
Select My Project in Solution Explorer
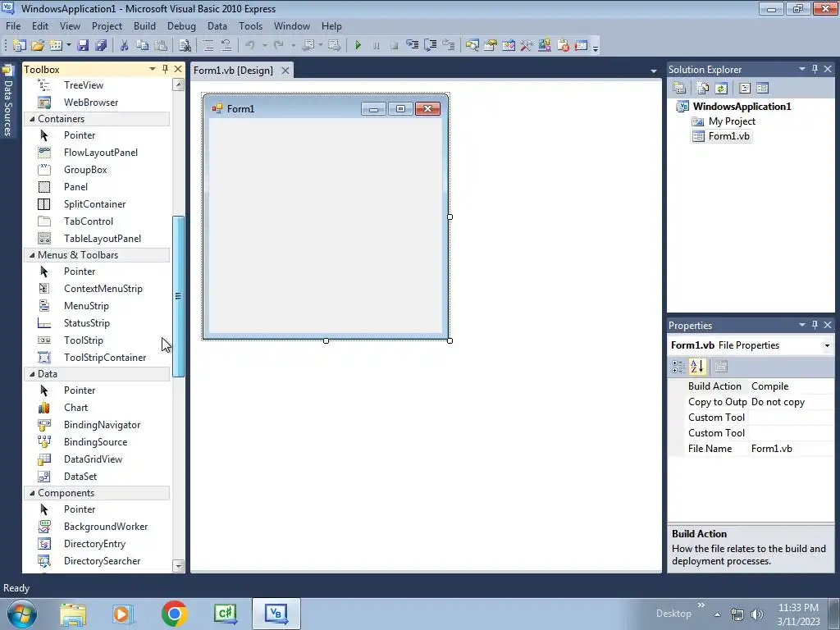pyautogui.click(x=731, y=121)
